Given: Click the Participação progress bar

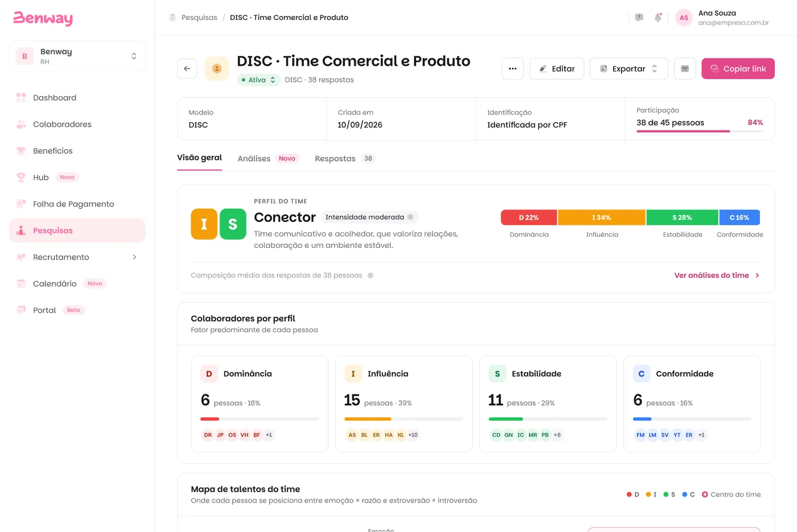Looking at the screenshot, I should pyautogui.click(x=700, y=131).
